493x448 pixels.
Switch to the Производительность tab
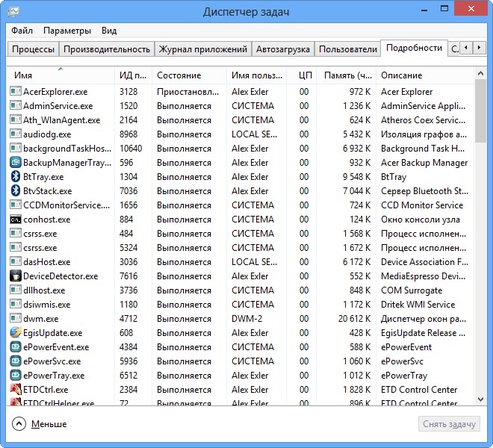[107, 49]
